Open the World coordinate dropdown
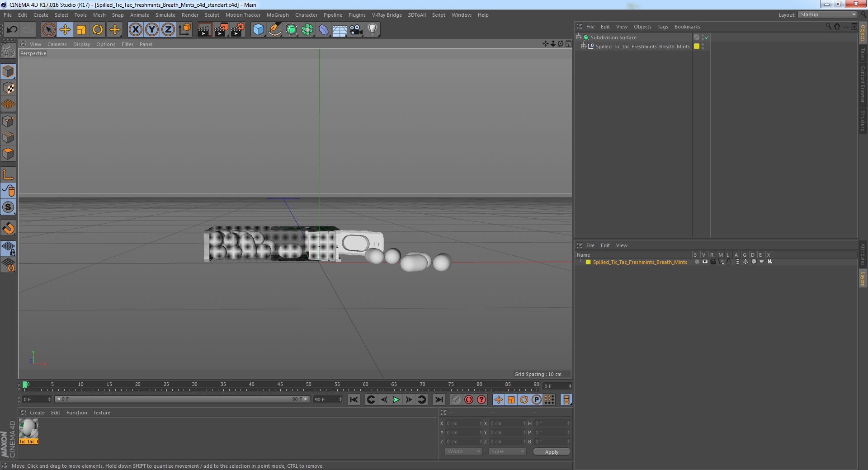Image resolution: width=868 pixels, height=470 pixels. point(463,451)
